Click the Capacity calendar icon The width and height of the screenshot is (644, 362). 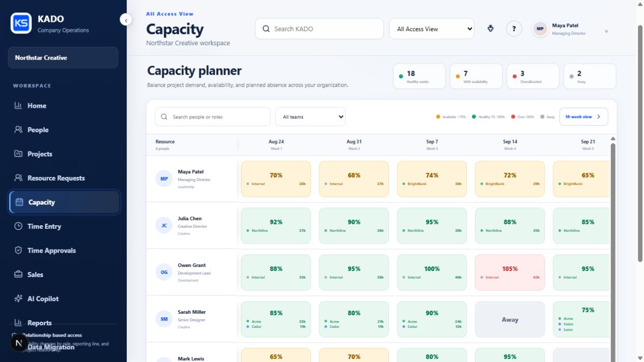pos(19,202)
